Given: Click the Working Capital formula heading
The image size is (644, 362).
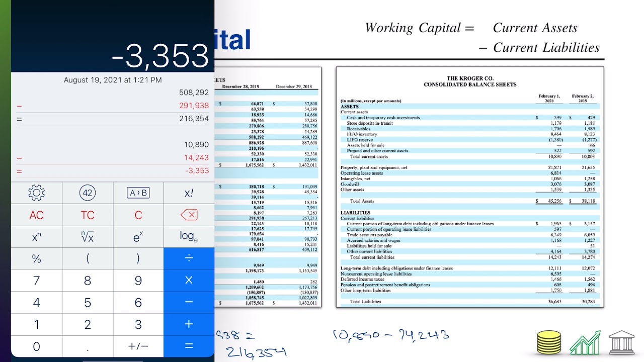Looking at the screenshot, I should (420, 28).
